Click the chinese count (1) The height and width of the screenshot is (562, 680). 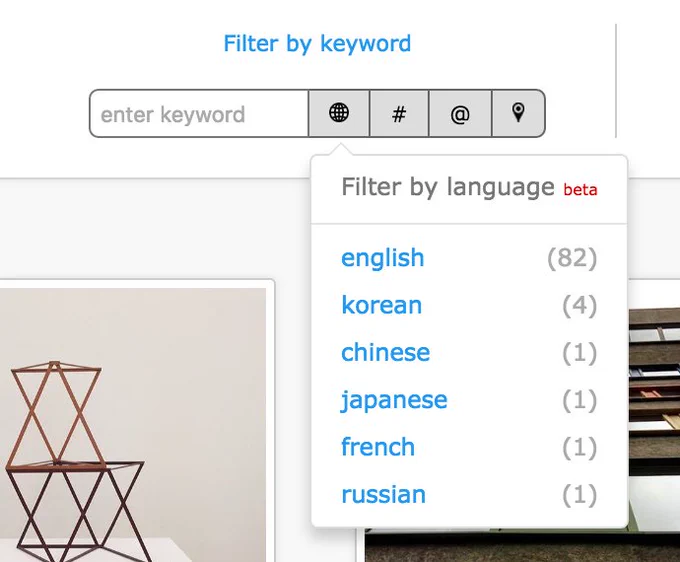579,353
